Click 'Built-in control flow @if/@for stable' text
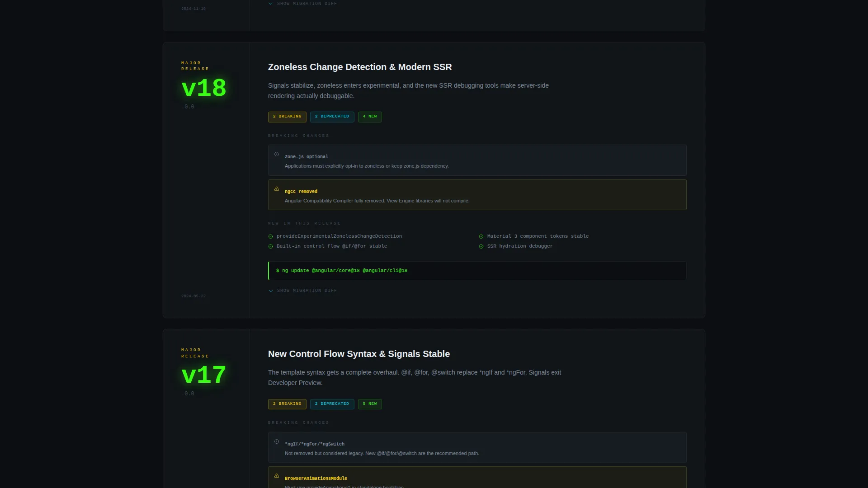 point(332,246)
